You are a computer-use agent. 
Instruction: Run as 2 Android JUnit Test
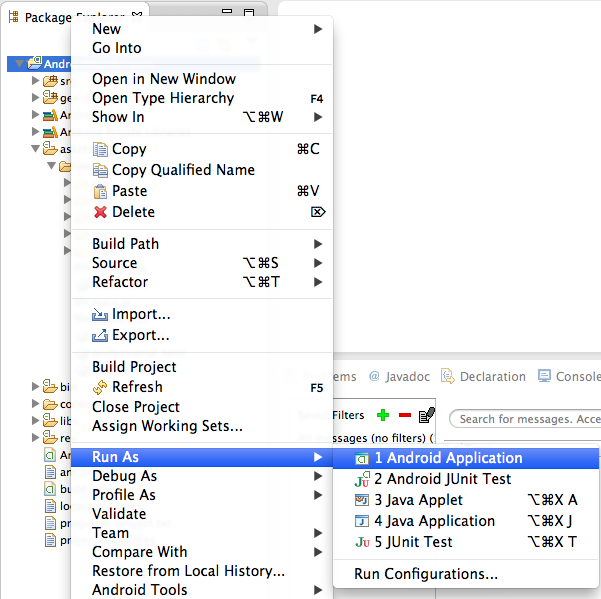tap(466, 479)
